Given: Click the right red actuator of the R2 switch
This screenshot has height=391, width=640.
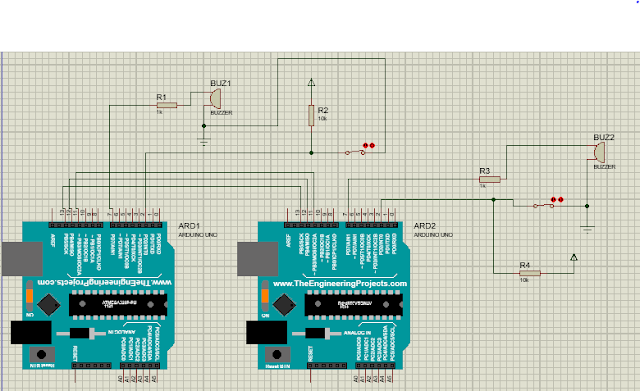Looking at the screenshot, I should pyautogui.click(x=372, y=145).
